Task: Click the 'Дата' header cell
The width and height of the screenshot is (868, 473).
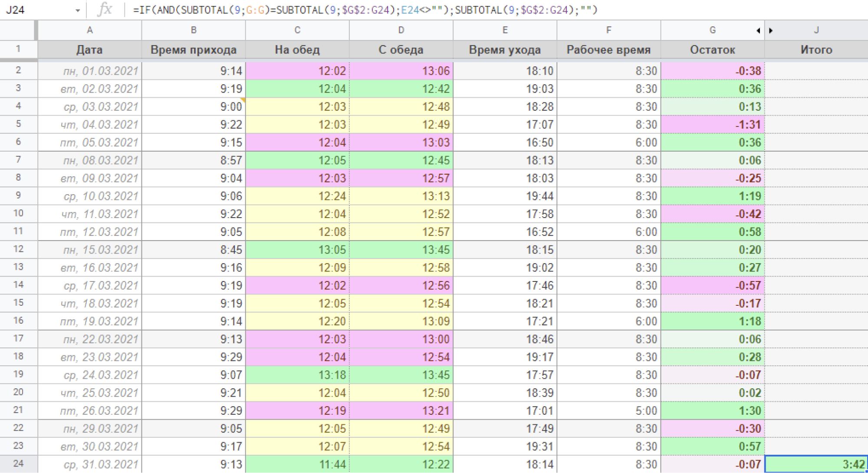Action: [x=90, y=50]
